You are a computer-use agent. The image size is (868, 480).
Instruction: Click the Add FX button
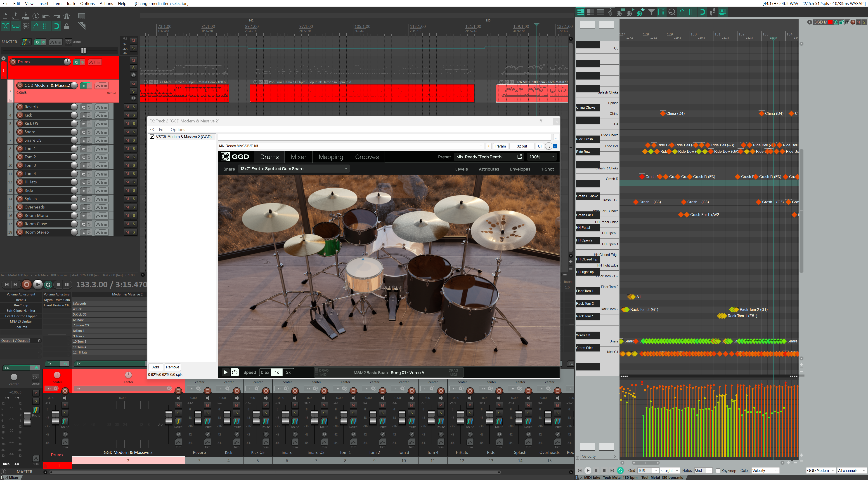click(155, 367)
